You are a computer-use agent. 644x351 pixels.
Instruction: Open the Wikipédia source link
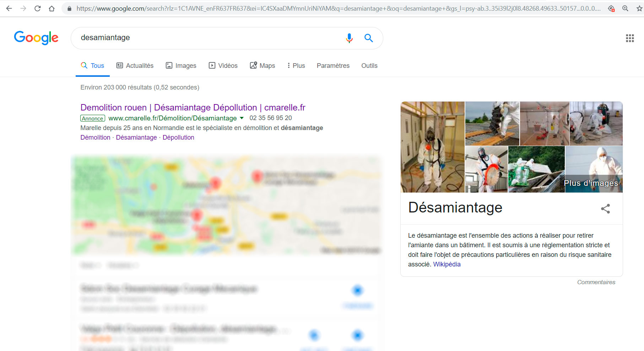pos(447,264)
